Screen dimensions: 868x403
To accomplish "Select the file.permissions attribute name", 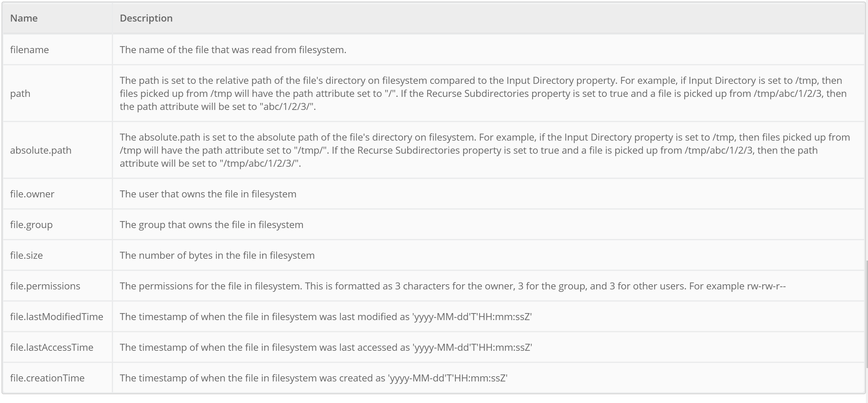I will point(45,286).
